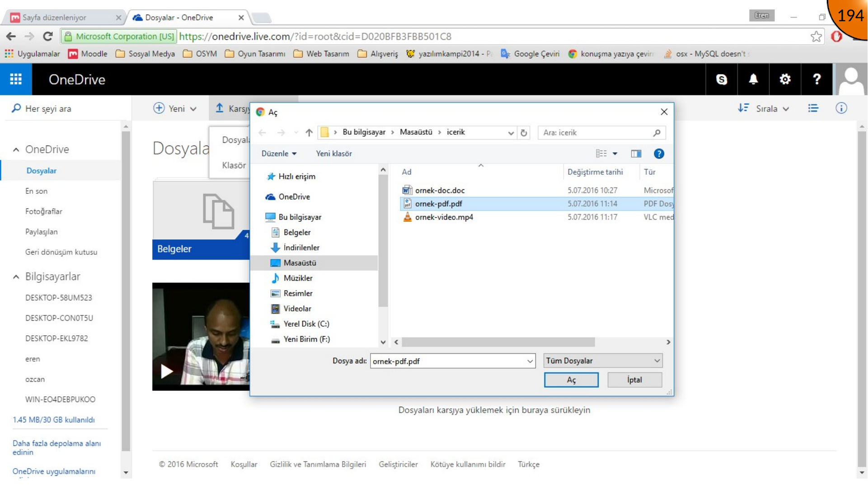
Task: Open Müzikler folder in the tree
Action: (292, 278)
